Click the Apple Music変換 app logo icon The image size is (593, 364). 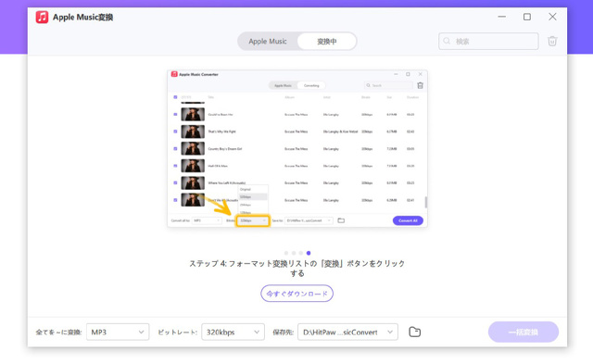click(x=42, y=17)
